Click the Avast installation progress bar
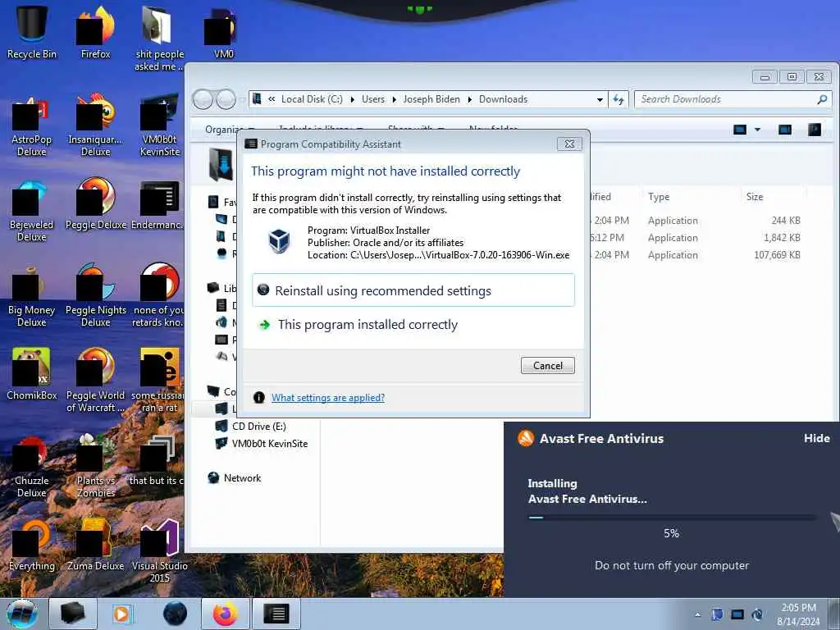The height and width of the screenshot is (630, 840). pos(672,518)
